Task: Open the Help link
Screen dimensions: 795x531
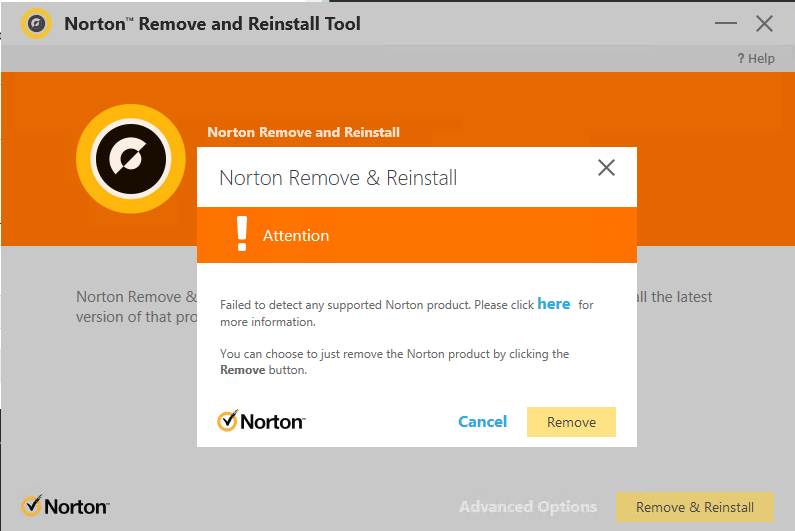Action: click(755, 59)
